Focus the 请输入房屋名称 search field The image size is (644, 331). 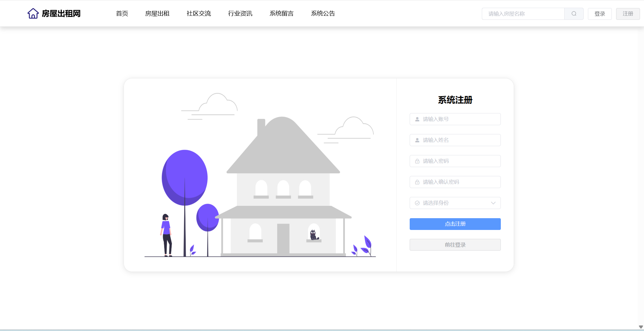[x=523, y=14]
